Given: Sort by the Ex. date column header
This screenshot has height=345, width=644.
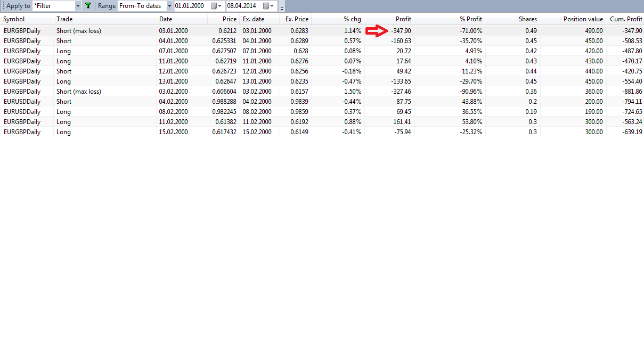Looking at the screenshot, I should pos(259,19).
